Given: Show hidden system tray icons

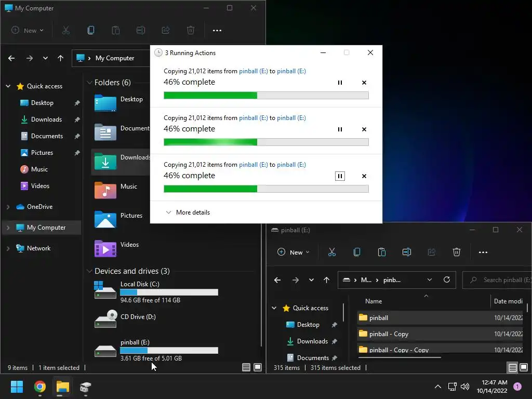Looking at the screenshot, I should click(x=438, y=387).
